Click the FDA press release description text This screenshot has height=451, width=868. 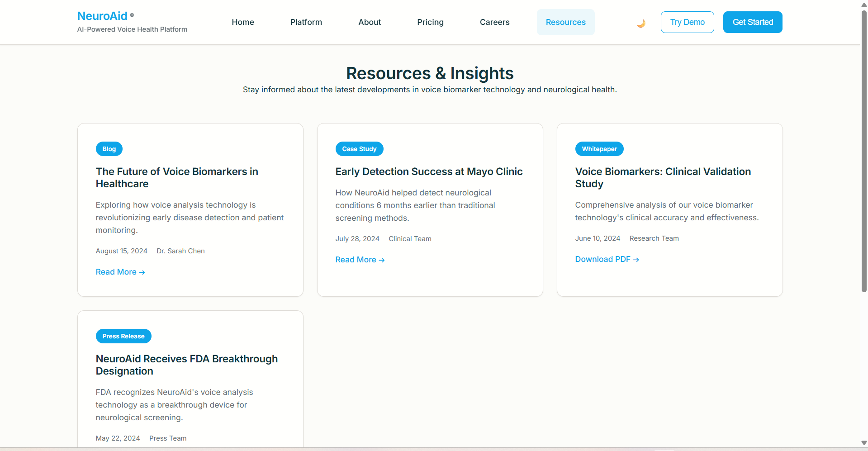point(174,405)
